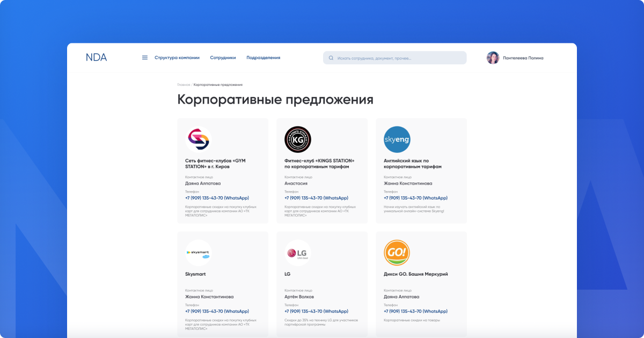Click the NDA logo
Viewport: 644px width, 338px height.
(x=97, y=57)
